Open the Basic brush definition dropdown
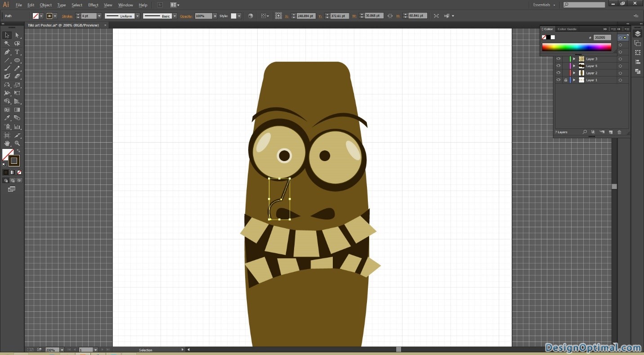The width and height of the screenshot is (644, 355). tap(174, 16)
